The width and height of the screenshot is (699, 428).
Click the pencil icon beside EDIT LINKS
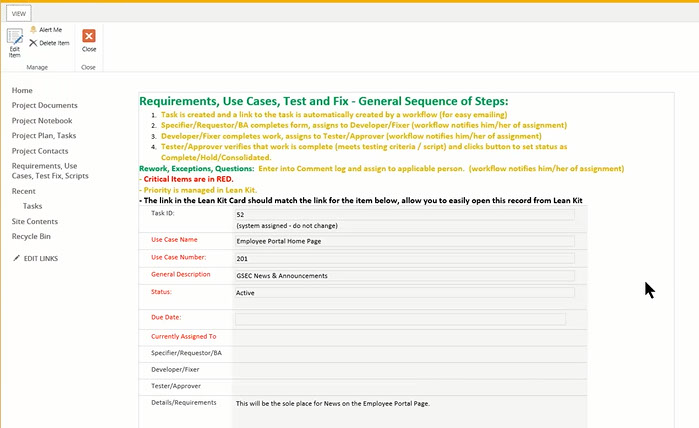coord(16,258)
